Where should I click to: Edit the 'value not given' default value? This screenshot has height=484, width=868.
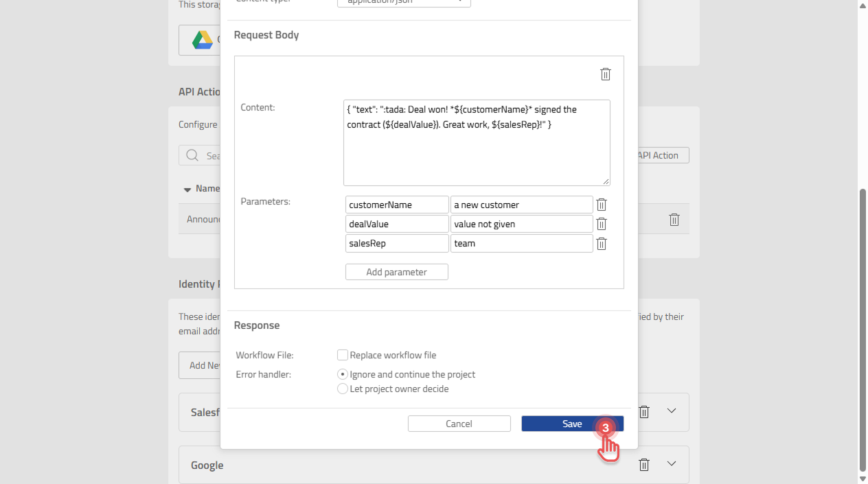click(x=521, y=224)
